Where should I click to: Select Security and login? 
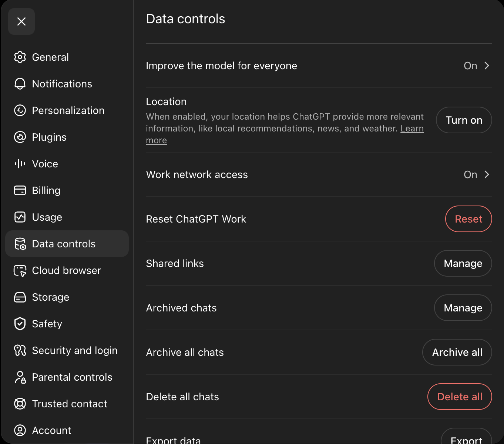[67, 350]
